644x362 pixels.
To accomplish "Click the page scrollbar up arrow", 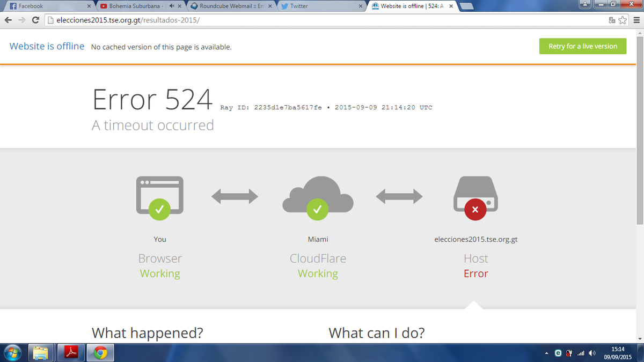I will tap(639, 33).
